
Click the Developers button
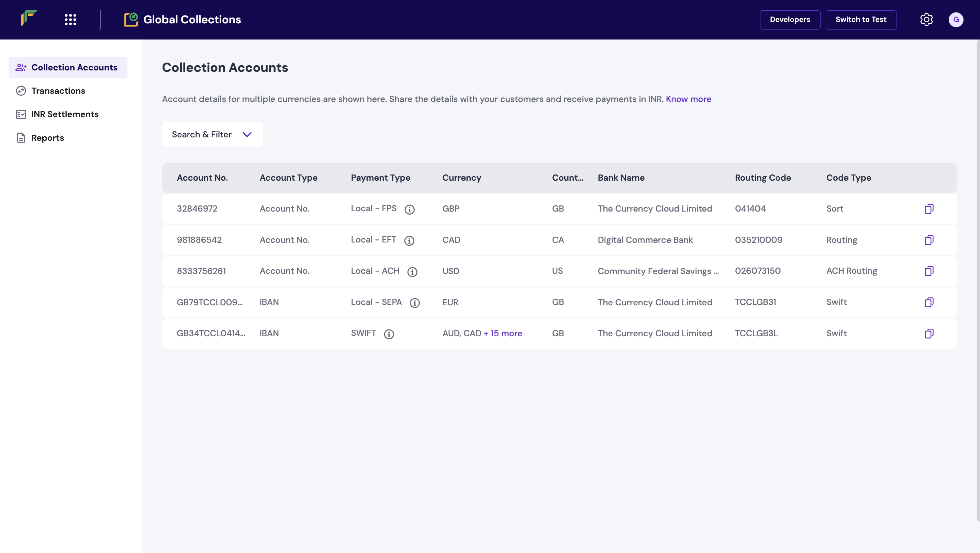point(790,19)
